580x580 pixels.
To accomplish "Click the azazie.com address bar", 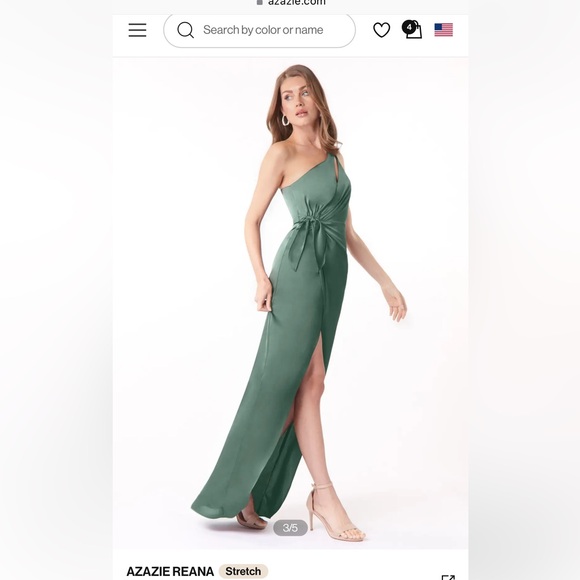I will 291,3.
